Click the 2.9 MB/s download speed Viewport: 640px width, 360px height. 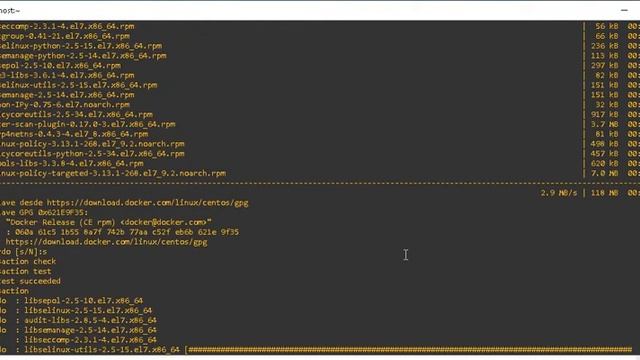point(559,193)
